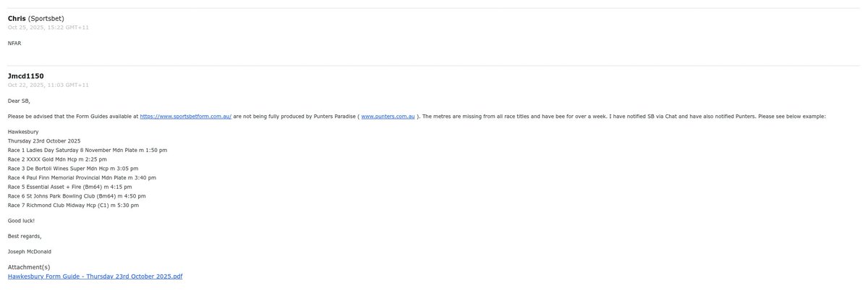Image resolution: width=868 pixels, height=291 pixels.
Task: Click the Race 4 Paul Finn Memorial line
Action: 82,177
